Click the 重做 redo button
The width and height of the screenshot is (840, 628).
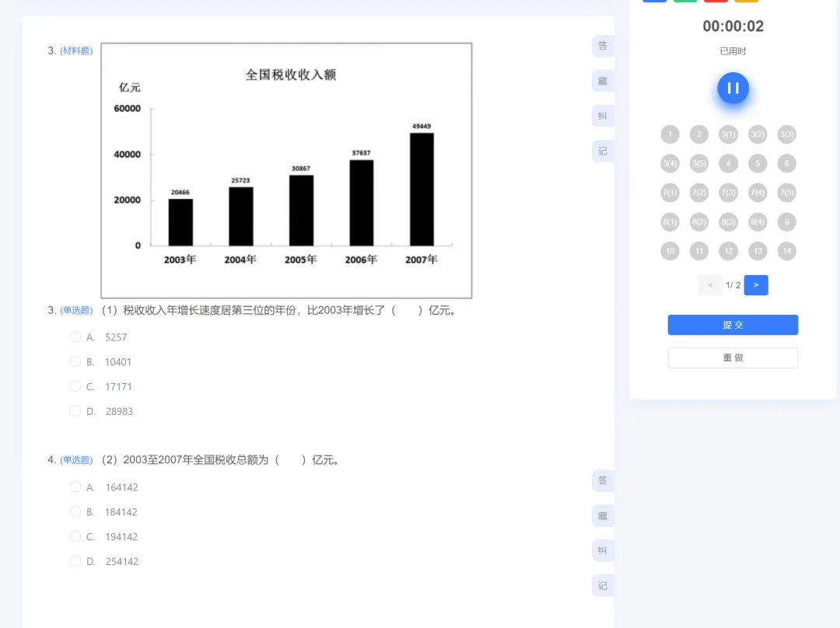point(733,358)
